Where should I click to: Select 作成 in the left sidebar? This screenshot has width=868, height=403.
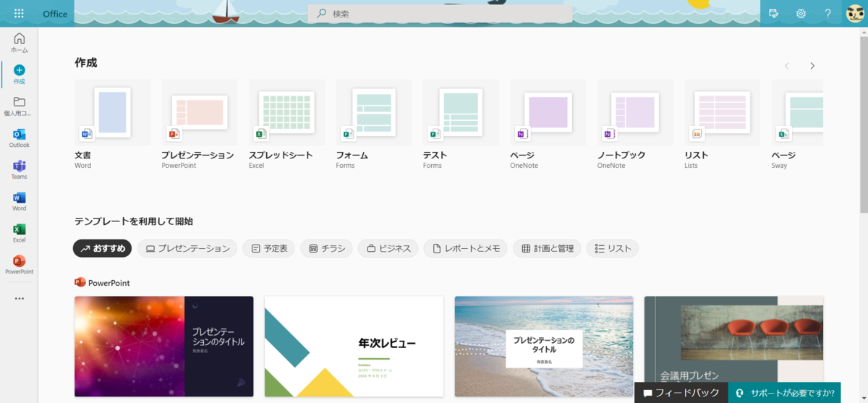click(20, 75)
